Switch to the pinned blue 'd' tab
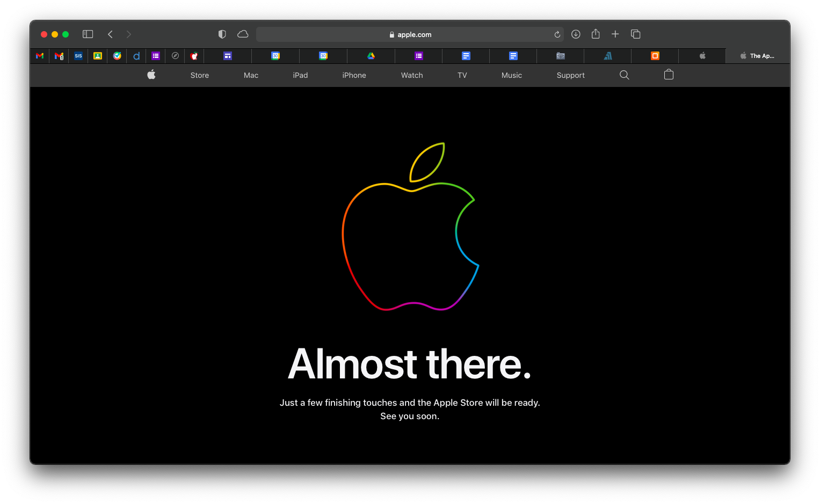The width and height of the screenshot is (820, 504). tap(136, 56)
